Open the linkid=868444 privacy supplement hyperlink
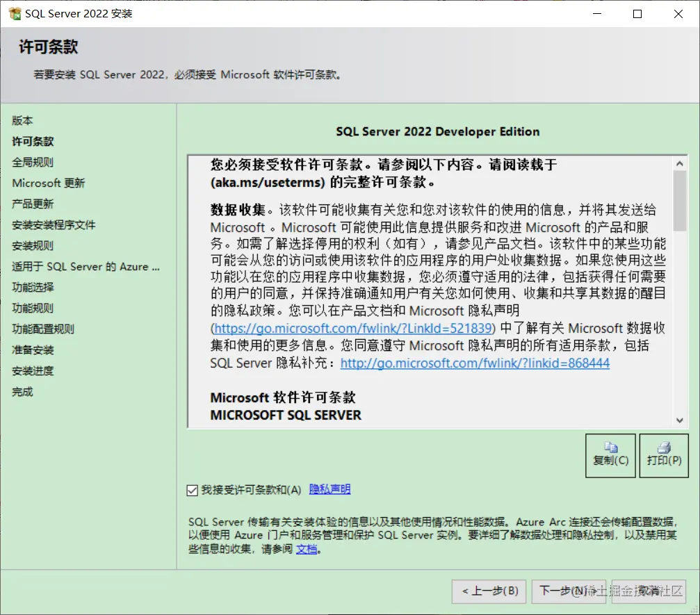The width and height of the screenshot is (700, 615). [475, 363]
